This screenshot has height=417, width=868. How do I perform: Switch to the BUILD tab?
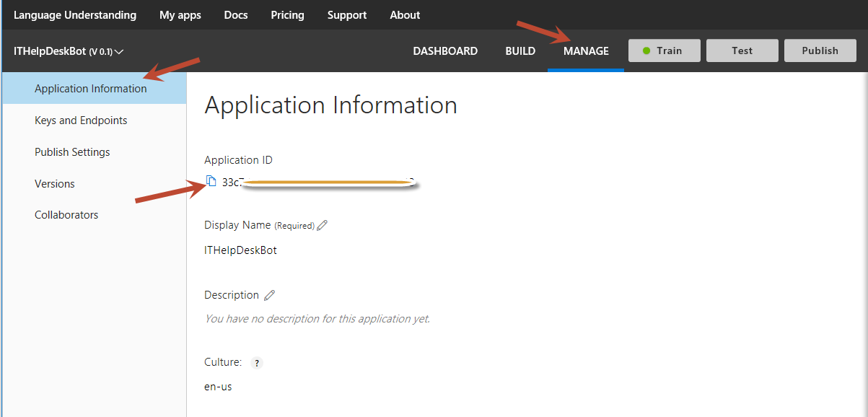point(520,51)
